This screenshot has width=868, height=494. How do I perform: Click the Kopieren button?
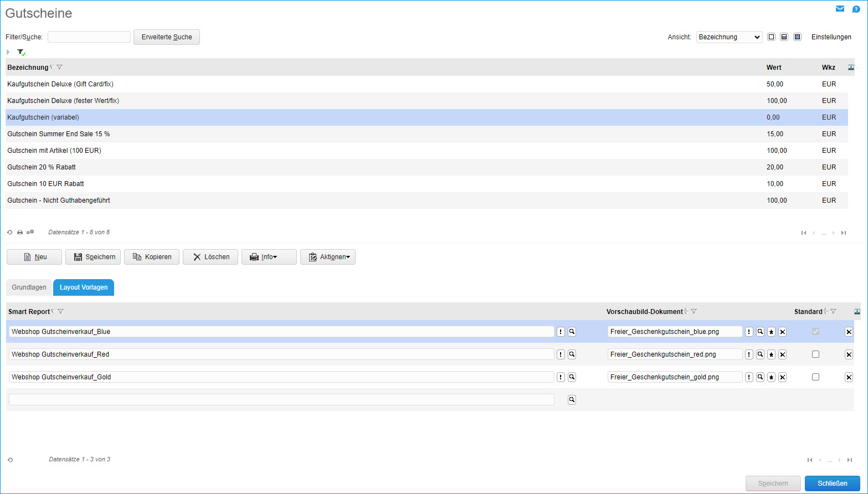(x=152, y=257)
